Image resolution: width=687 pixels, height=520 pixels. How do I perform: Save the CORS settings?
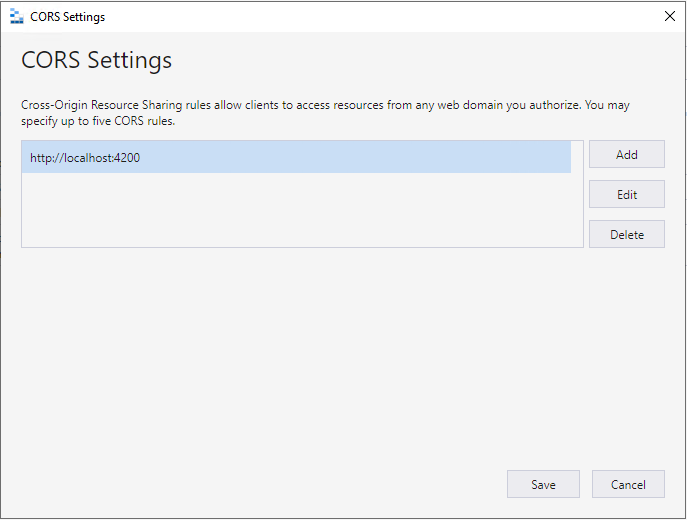543,484
